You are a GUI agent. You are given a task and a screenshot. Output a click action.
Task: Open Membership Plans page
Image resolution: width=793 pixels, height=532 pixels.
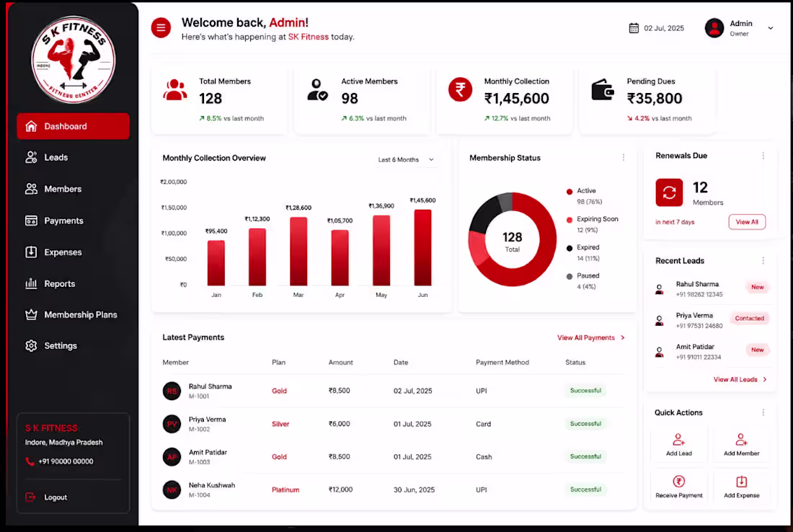74,314
